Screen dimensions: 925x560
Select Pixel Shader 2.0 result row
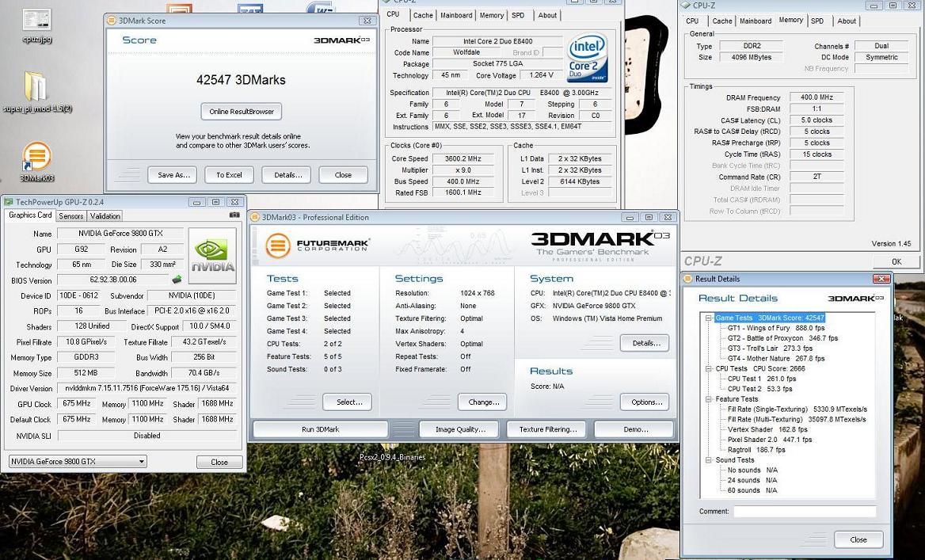(x=769, y=440)
